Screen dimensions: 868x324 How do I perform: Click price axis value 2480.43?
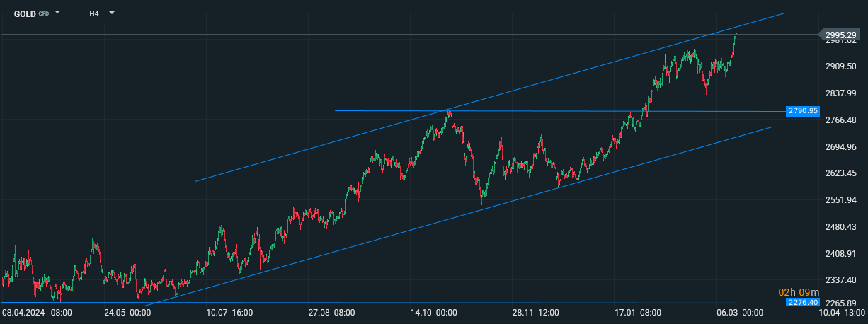click(x=840, y=226)
